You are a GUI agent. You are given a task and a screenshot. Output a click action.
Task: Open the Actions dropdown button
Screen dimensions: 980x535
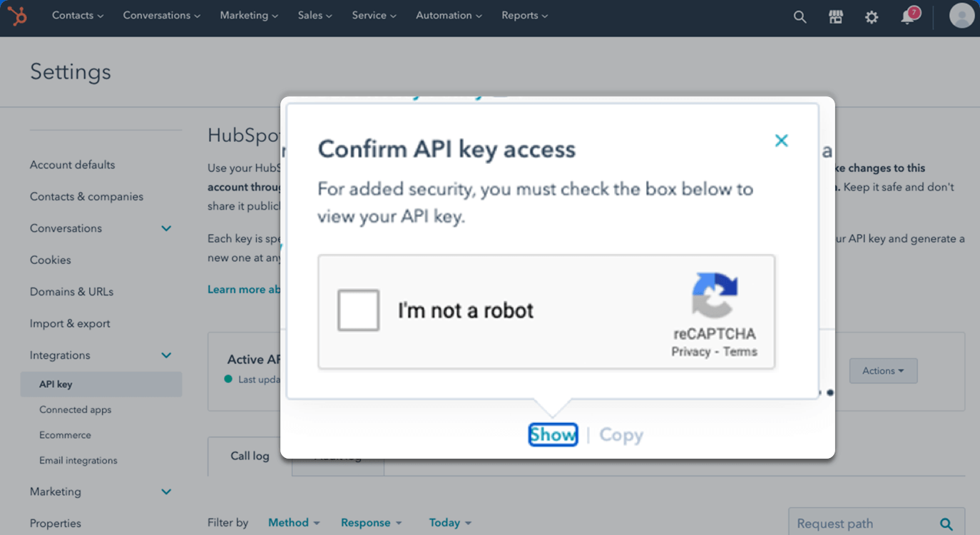pos(883,371)
